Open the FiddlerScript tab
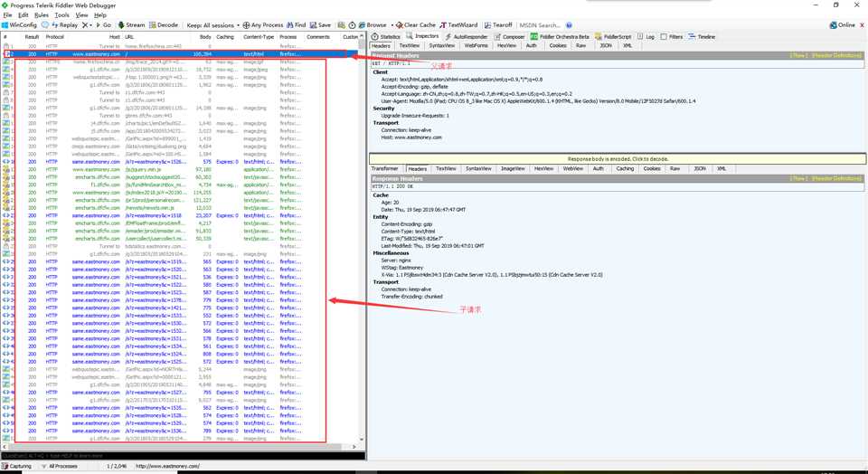The height and width of the screenshot is (474, 868). click(x=613, y=36)
